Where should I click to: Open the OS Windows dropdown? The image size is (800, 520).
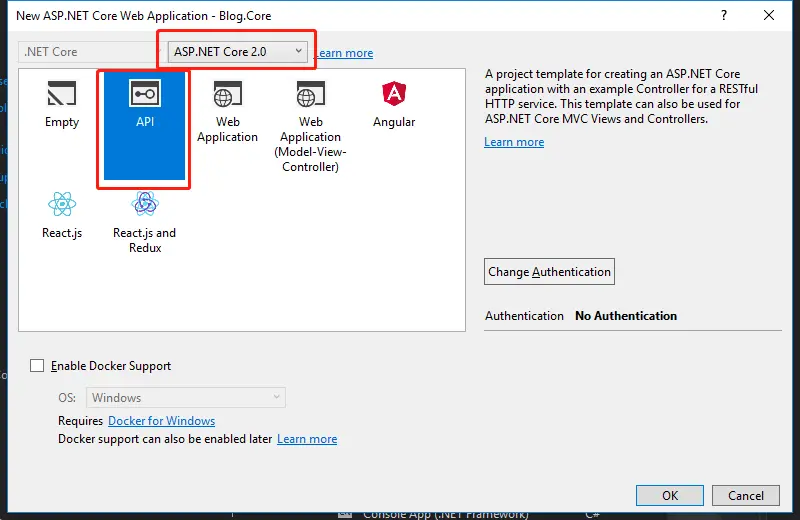click(x=186, y=398)
